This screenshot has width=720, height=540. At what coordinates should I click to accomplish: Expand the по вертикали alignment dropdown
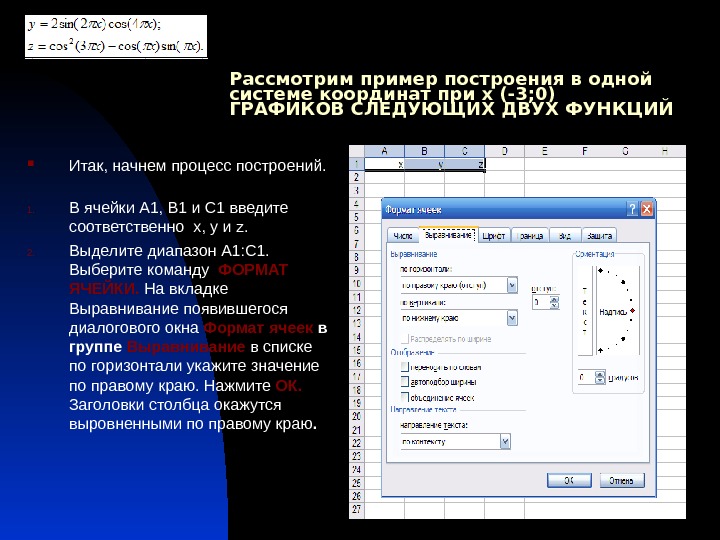(512, 318)
